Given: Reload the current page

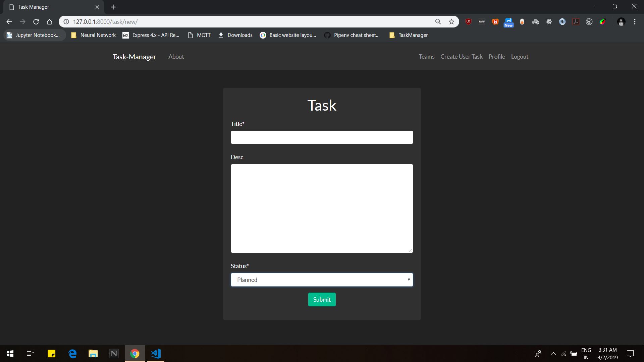Looking at the screenshot, I should 36,22.
